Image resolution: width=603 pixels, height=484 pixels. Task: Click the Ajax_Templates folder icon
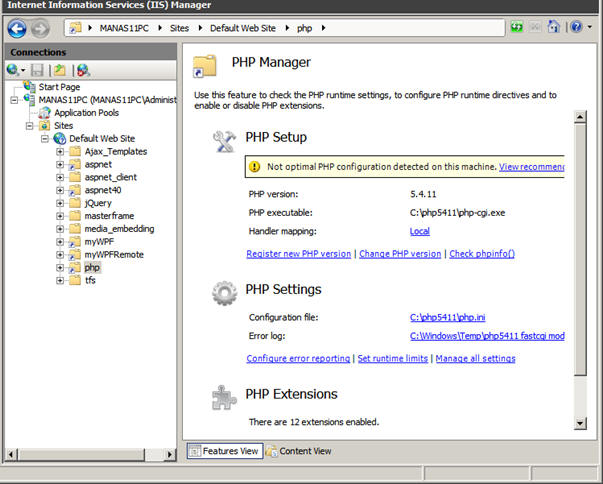pos(75,151)
